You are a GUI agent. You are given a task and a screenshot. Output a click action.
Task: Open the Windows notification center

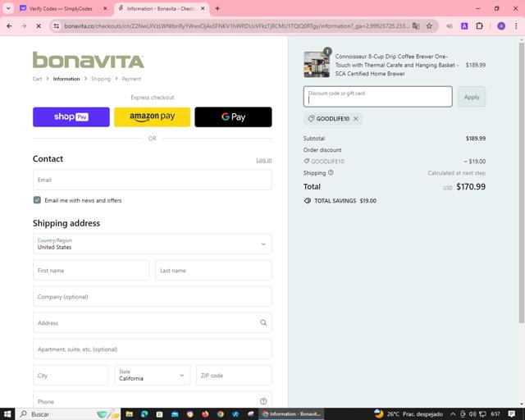tap(511, 414)
